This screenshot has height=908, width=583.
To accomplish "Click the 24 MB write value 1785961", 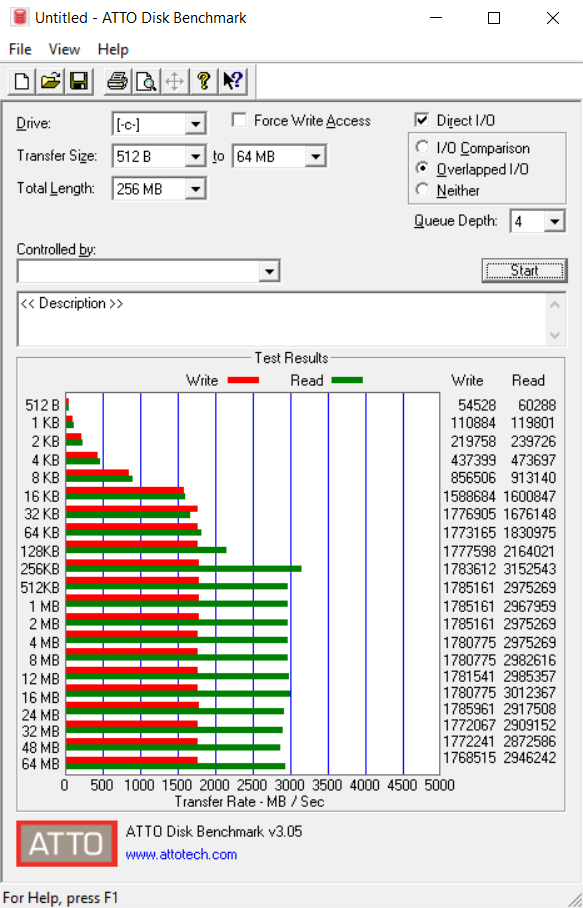I will 470,709.
